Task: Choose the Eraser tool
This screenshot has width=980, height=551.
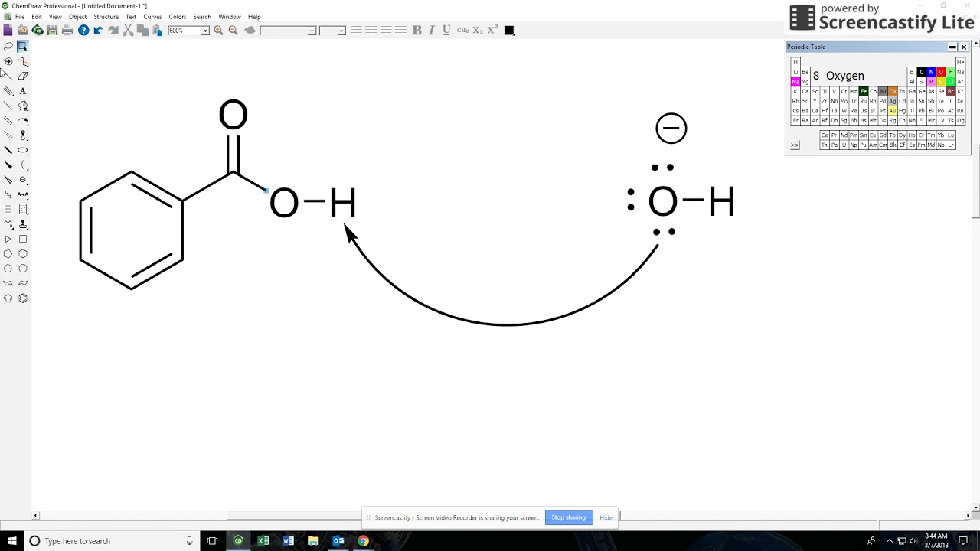Action: [x=23, y=76]
